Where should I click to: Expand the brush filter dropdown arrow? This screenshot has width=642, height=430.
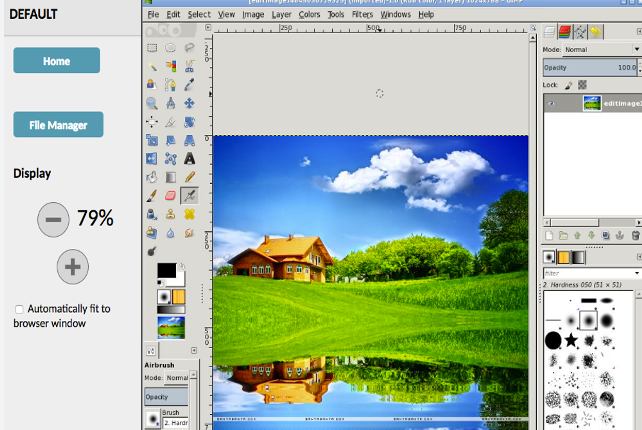[x=637, y=273]
